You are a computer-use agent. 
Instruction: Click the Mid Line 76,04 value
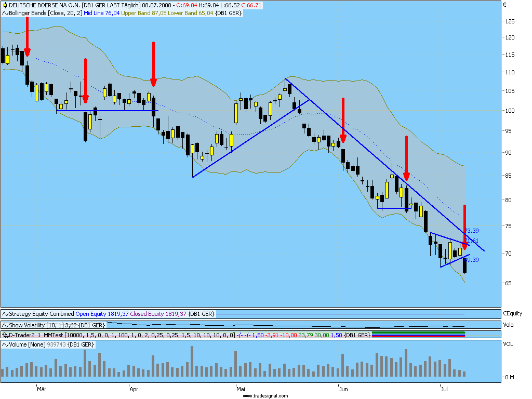pyautogui.click(x=102, y=13)
